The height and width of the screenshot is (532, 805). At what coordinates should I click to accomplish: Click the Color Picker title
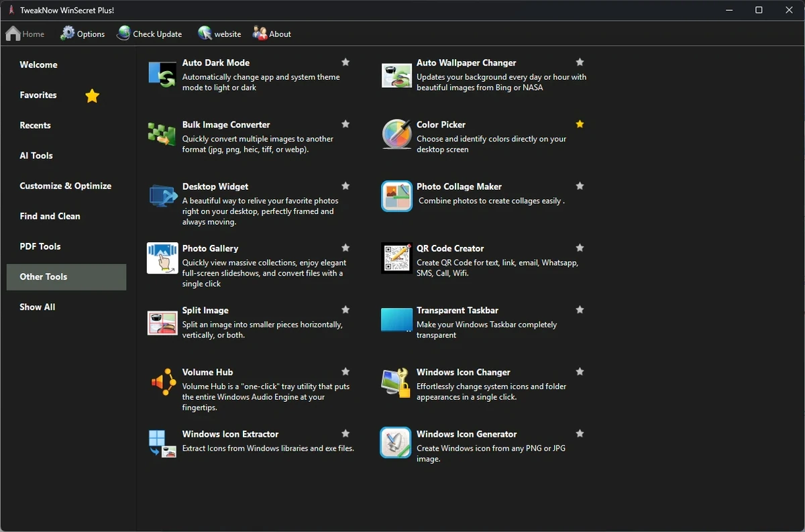coord(441,124)
